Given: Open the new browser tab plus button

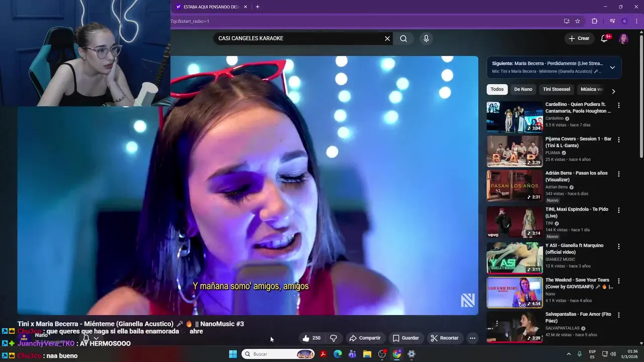Looking at the screenshot, I should click(x=258, y=7).
